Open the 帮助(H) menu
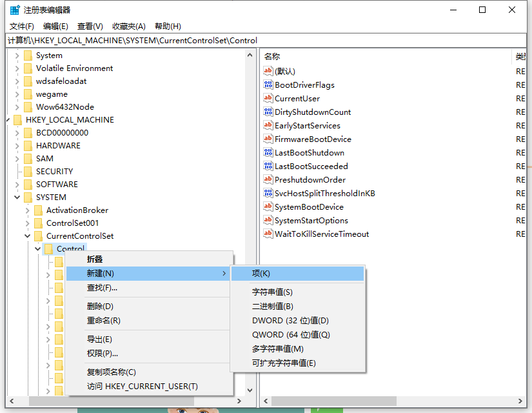The image size is (532, 413). click(168, 26)
